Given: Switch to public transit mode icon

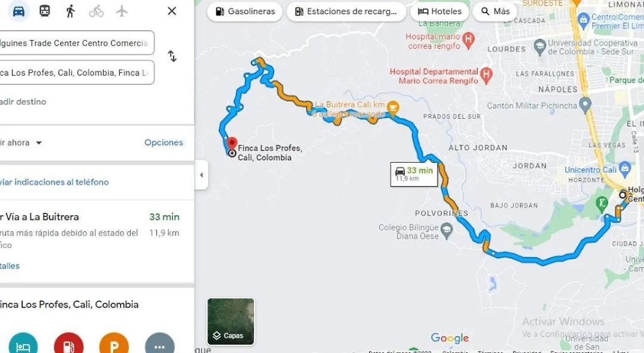Looking at the screenshot, I should pyautogui.click(x=45, y=11).
